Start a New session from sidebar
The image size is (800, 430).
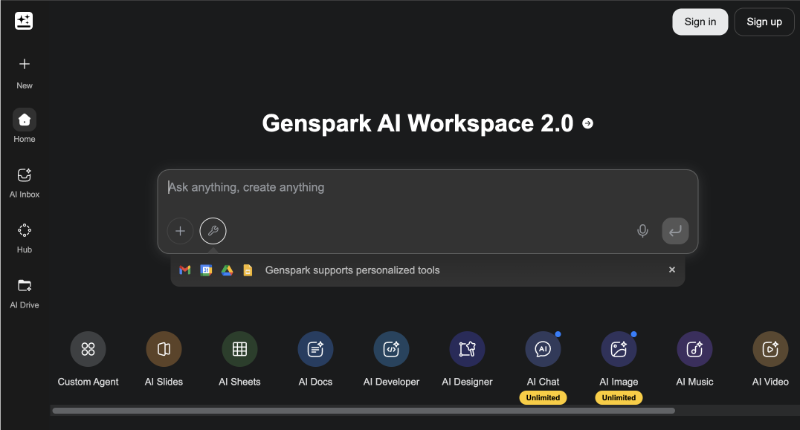[24, 72]
